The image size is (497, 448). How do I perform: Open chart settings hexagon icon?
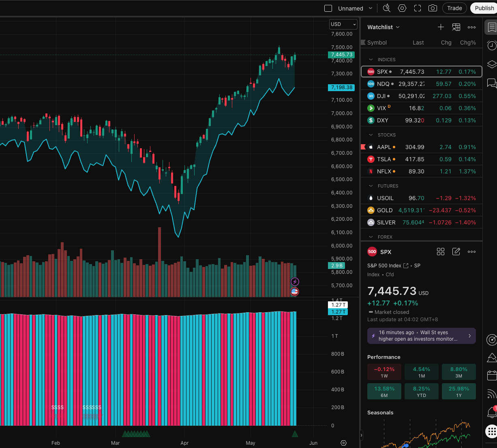(402, 8)
